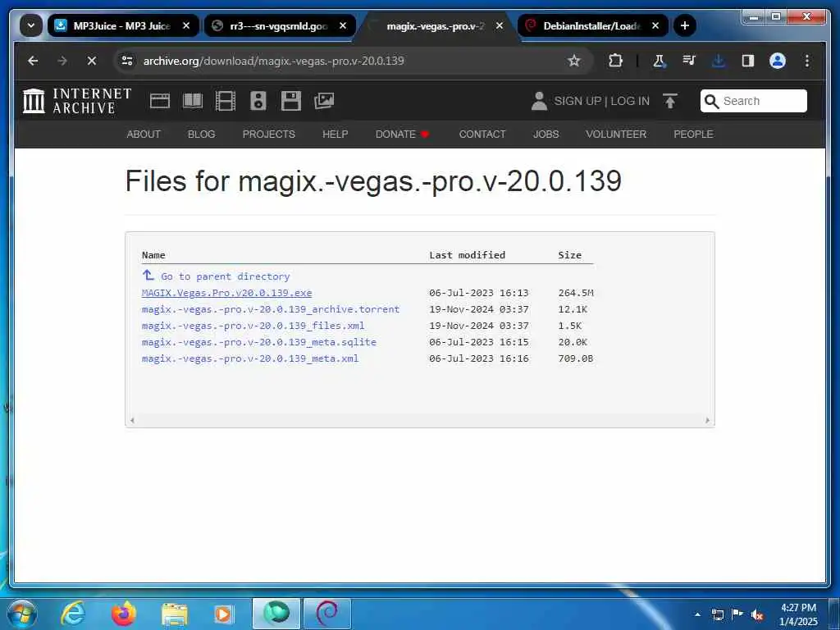
Task: Click the file list right scroll arrow
Action: click(707, 421)
